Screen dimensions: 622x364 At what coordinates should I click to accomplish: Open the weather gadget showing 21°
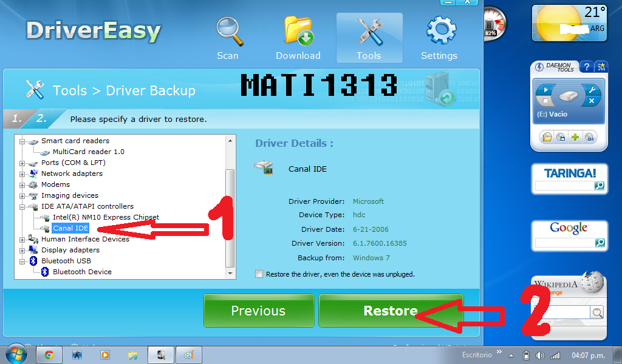pos(569,23)
